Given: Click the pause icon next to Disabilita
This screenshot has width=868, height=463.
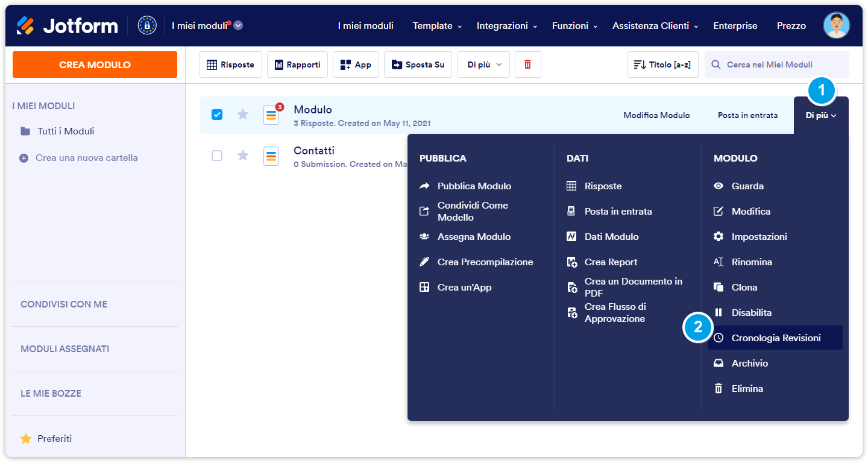Looking at the screenshot, I should click(719, 313).
